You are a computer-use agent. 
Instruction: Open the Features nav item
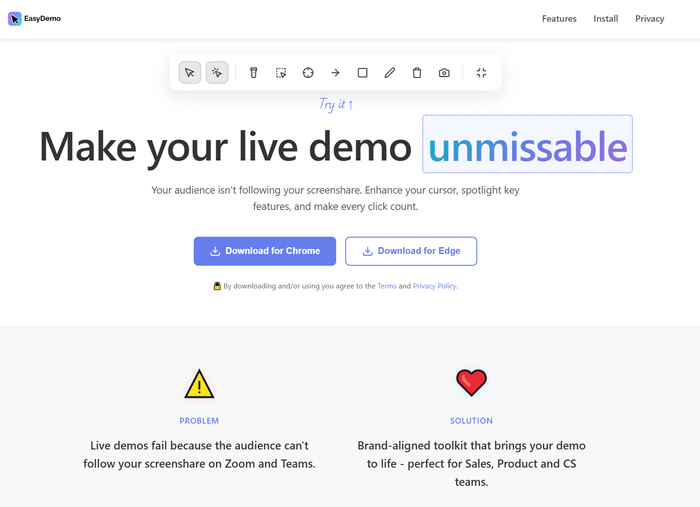pos(559,19)
